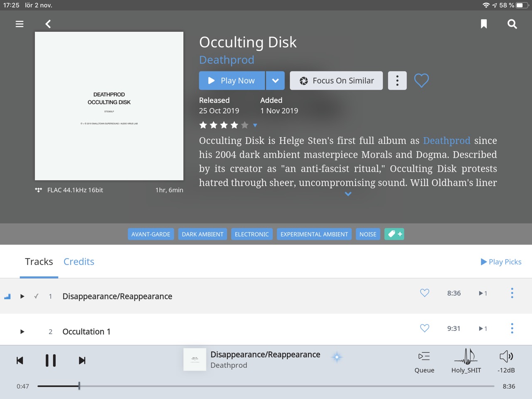This screenshot has width=532, height=399.
Task: Open the star rating dropdown triangle
Action: [x=255, y=125]
